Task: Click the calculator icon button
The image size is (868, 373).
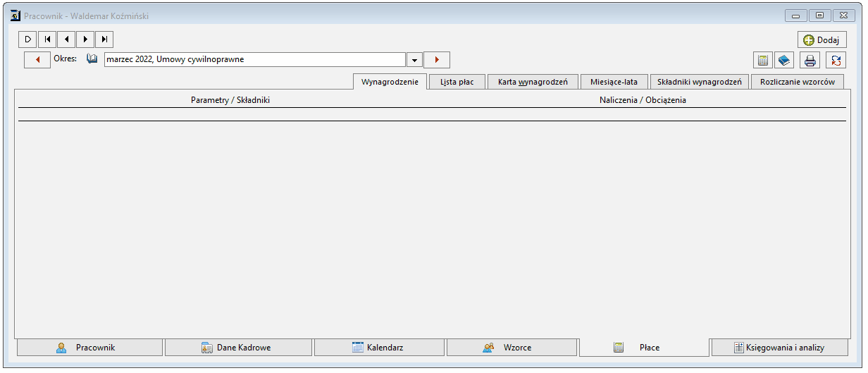Action: click(x=762, y=60)
